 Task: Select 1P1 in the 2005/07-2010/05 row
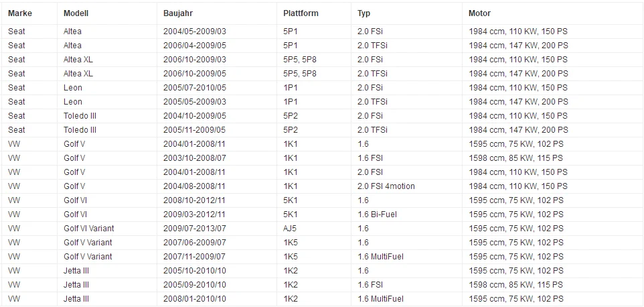[x=291, y=88]
